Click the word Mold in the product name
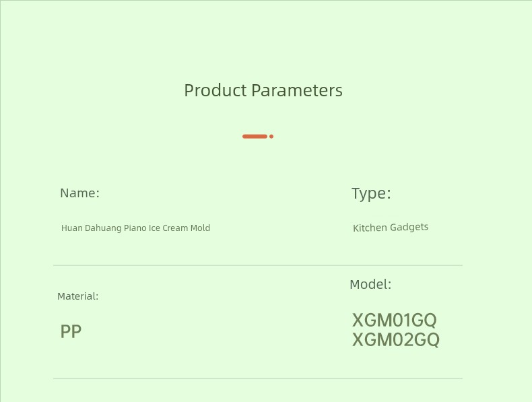 click(x=200, y=228)
